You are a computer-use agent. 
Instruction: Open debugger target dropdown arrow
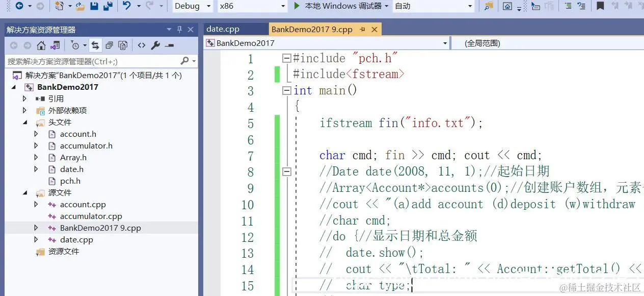[386, 6]
